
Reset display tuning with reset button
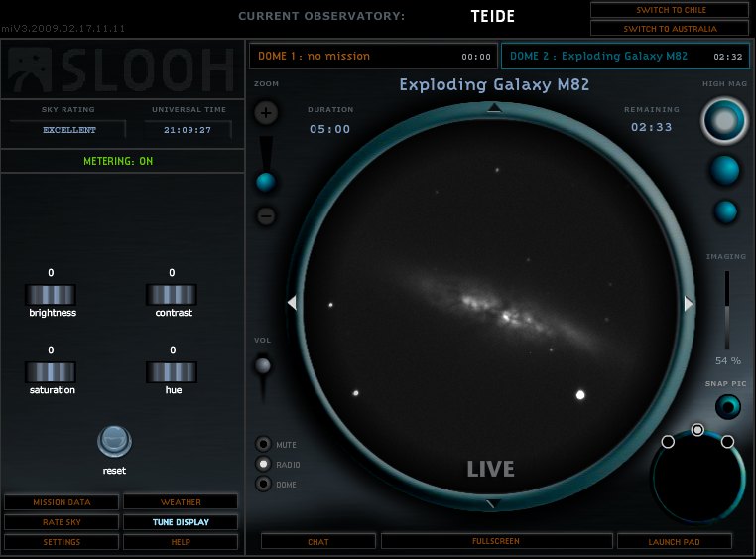click(x=114, y=441)
